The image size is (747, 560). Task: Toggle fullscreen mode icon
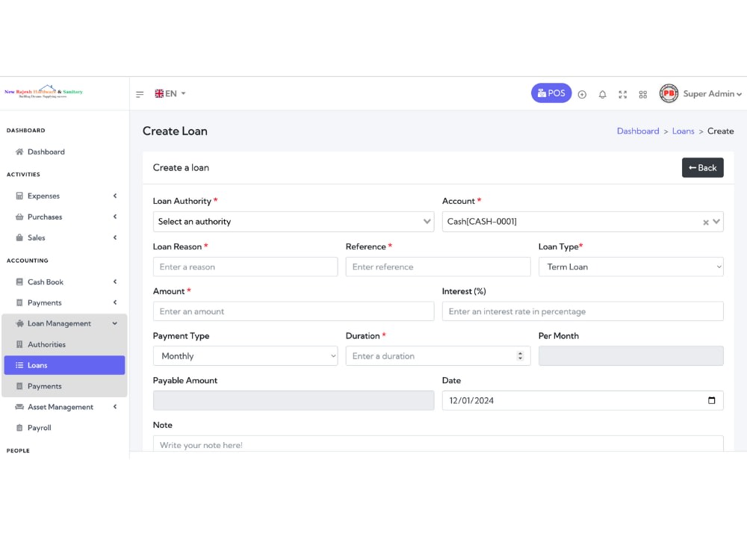point(623,94)
